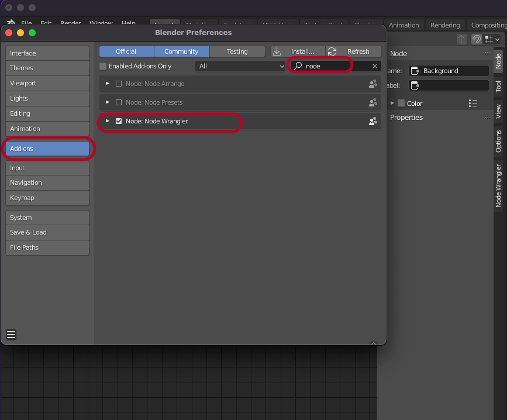Switch to the Animation workspace tab
The height and width of the screenshot is (420, 507).
pyautogui.click(x=403, y=25)
